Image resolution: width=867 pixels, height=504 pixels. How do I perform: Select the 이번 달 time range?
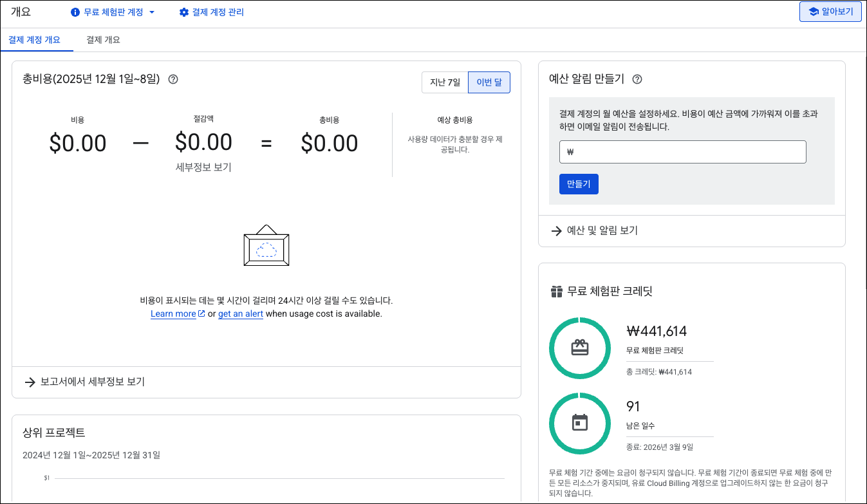(x=489, y=82)
